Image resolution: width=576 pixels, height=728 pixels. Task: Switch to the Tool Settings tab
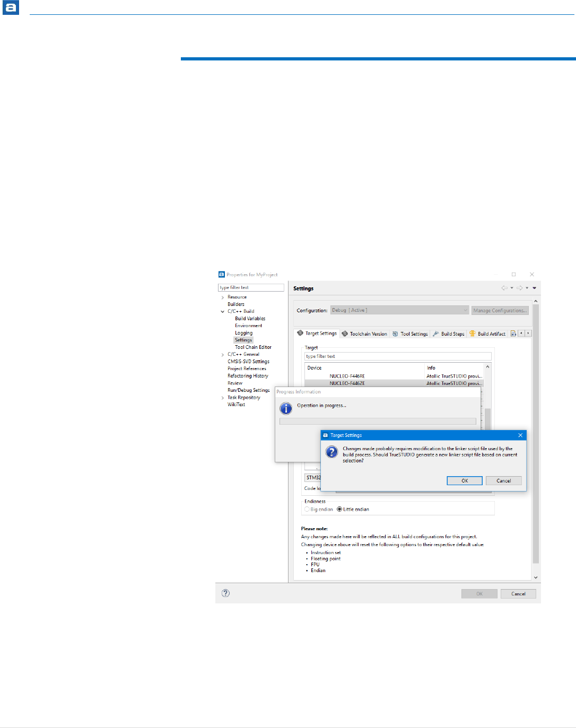[410, 334]
